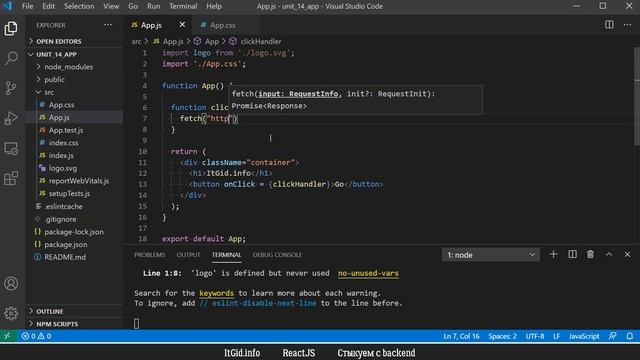This screenshot has height=360, width=640.
Task: Open Remote Explorer view
Action: point(11,148)
